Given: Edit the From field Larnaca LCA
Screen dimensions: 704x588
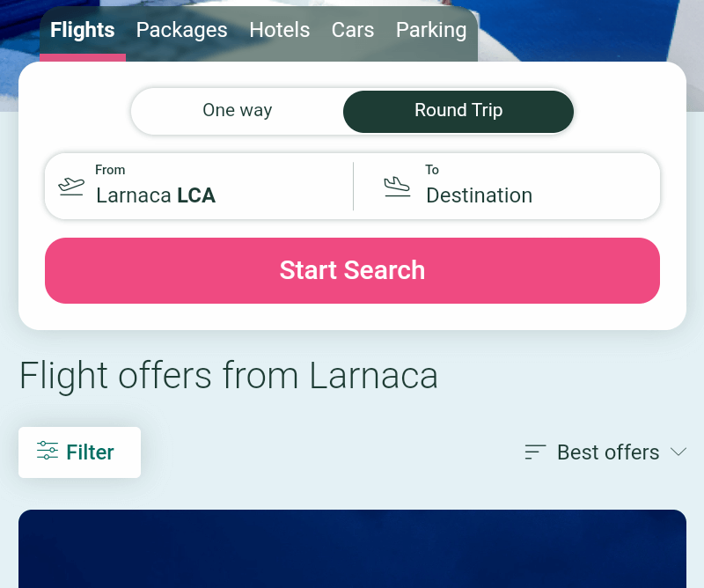Looking at the screenshot, I should tap(200, 187).
